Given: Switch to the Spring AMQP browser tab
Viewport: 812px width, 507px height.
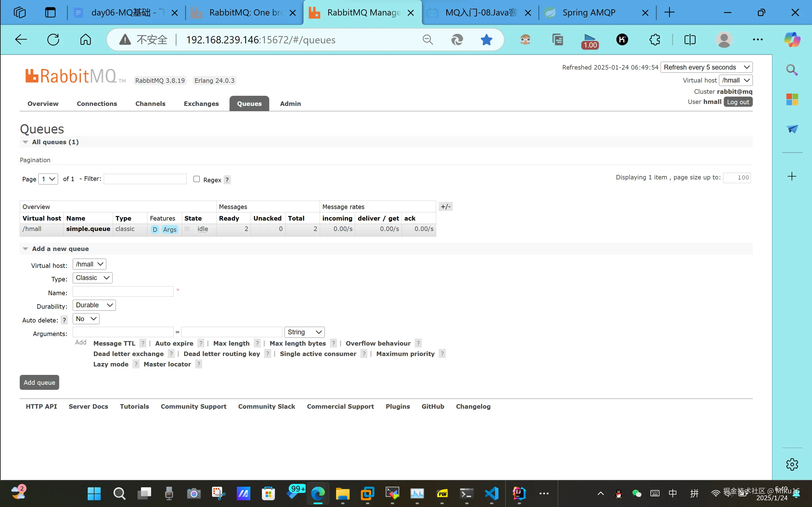Looking at the screenshot, I should [x=589, y=12].
